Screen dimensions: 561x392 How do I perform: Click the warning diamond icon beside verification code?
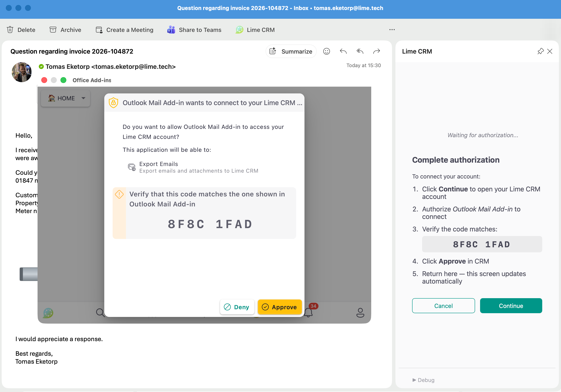(x=119, y=194)
